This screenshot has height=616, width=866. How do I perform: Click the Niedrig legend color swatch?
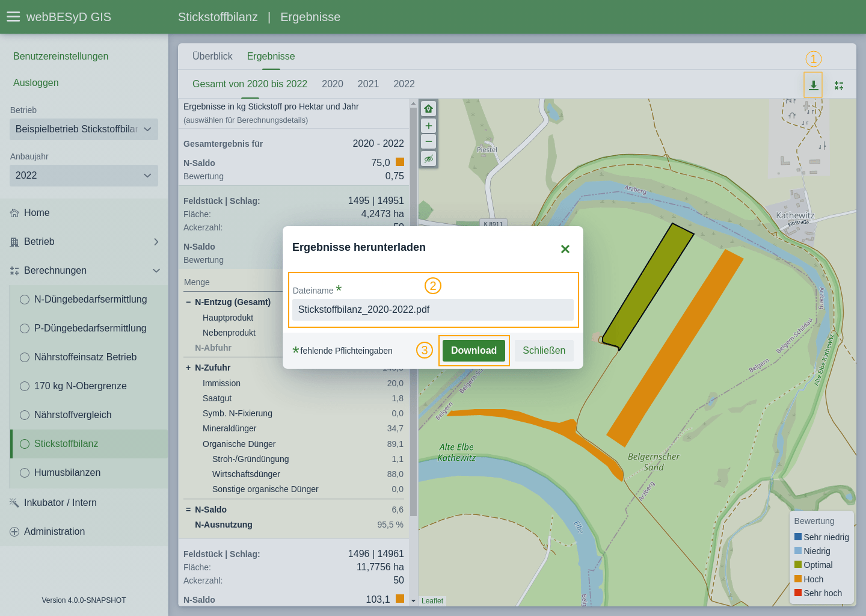pyautogui.click(x=798, y=550)
